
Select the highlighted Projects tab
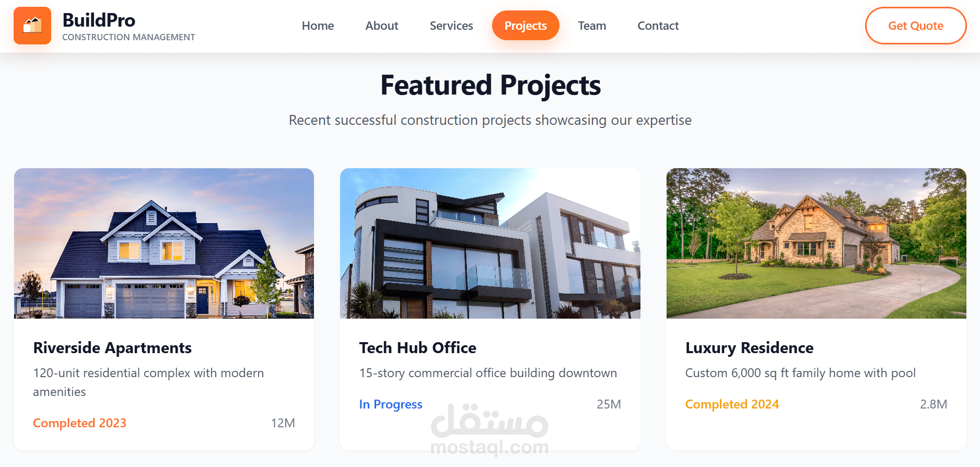526,26
